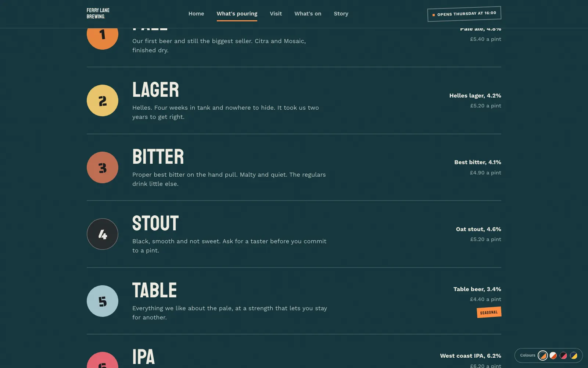Select the black and pink colour theme

(563, 355)
